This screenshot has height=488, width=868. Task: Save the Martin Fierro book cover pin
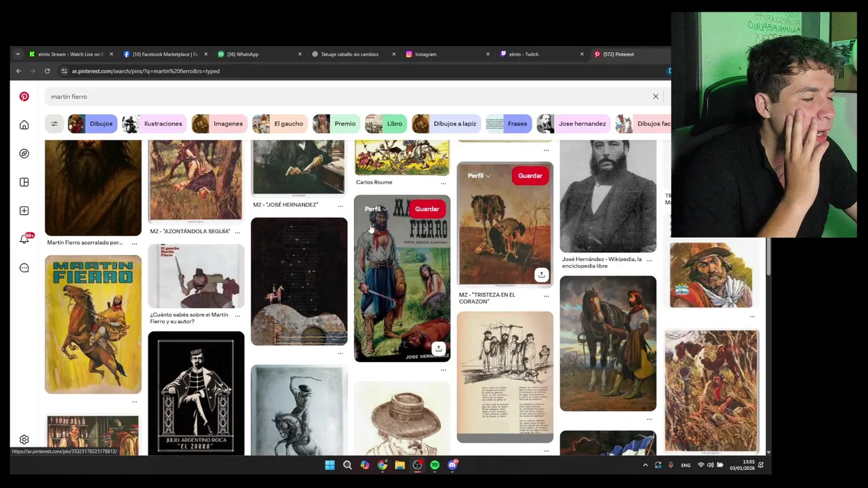tap(427, 209)
